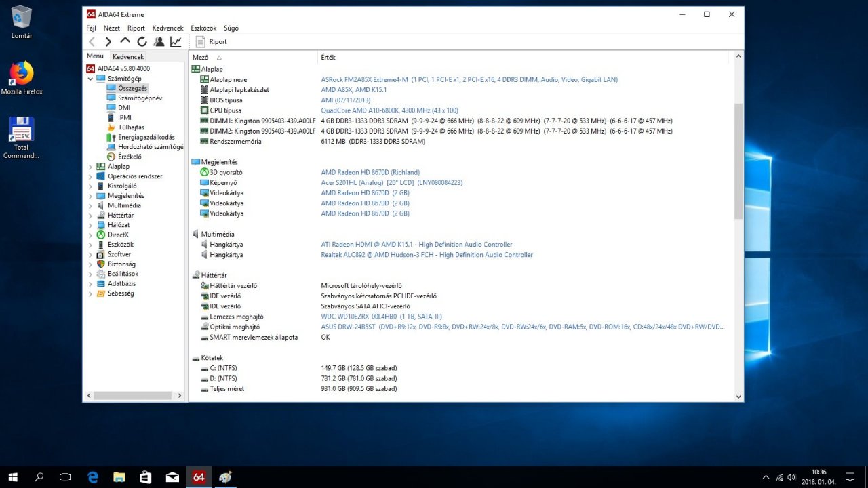Open Realtek ALC892 audio link

pos(427,255)
